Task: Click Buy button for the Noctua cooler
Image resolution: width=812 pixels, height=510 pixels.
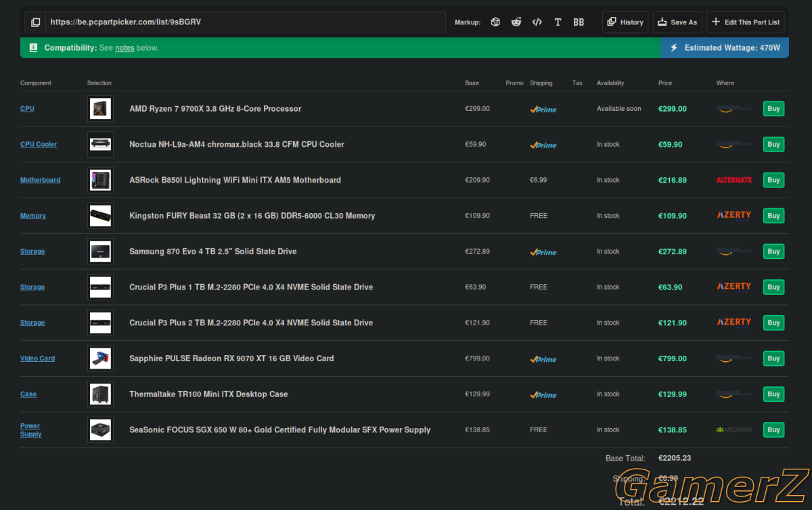Action: [x=773, y=145]
